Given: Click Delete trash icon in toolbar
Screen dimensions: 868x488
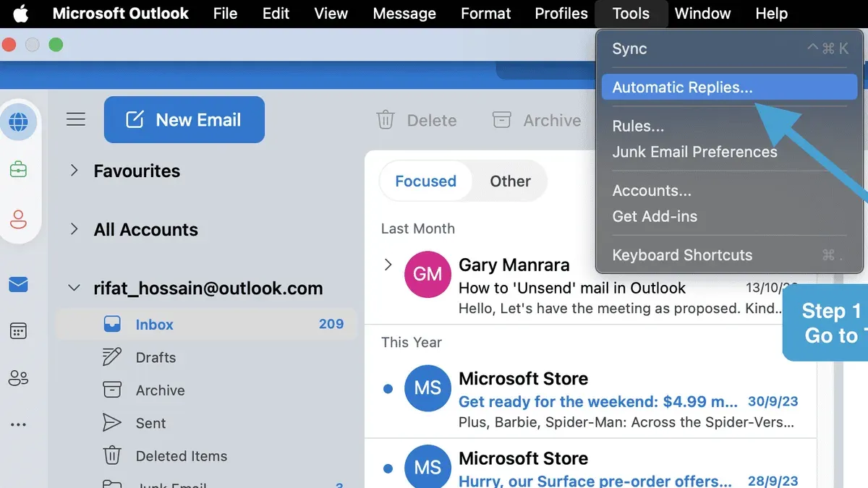Looking at the screenshot, I should click(386, 120).
